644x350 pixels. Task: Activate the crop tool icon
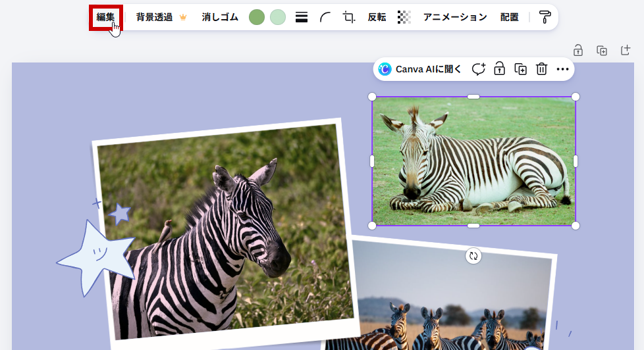pos(349,17)
